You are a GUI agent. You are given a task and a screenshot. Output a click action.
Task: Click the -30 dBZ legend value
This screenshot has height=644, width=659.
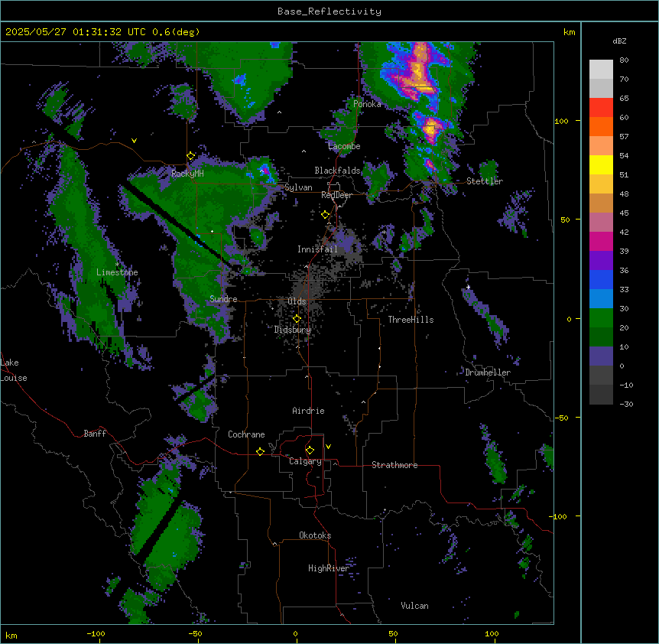626,405
